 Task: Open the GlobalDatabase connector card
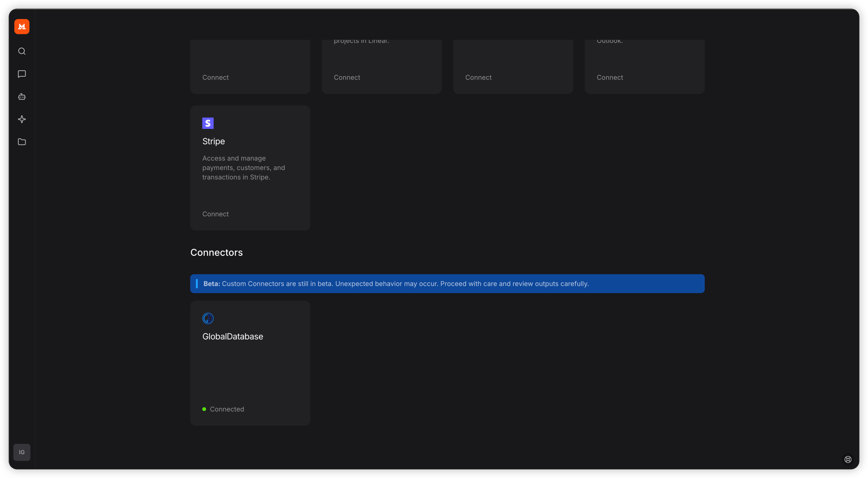click(250, 363)
